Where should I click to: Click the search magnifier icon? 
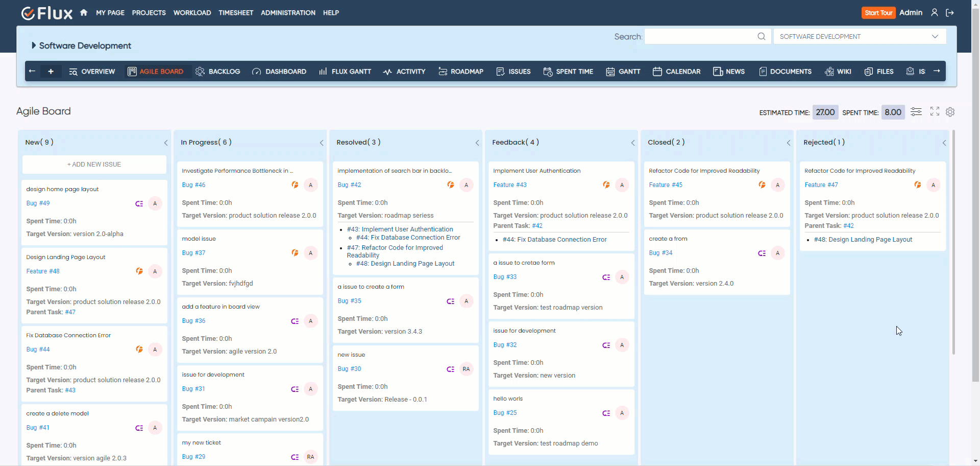pyautogui.click(x=761, y=36)
